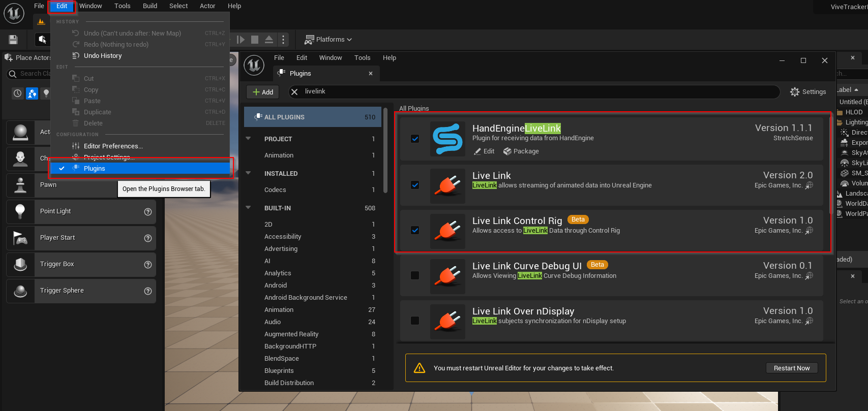Click the Unreal Engine logo in the main editor
868x411 pixels.
pyautogui.click(x=14, y=13)
